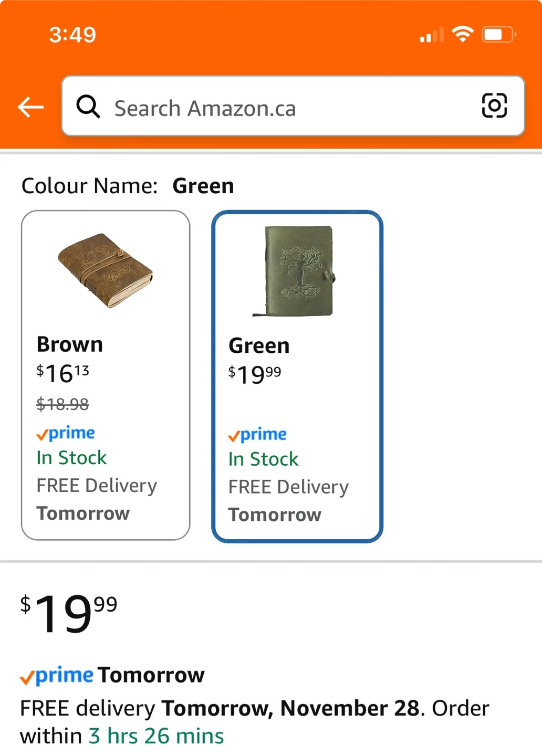Screen dimensions: 542x756
Task: Focus the Search Amazon.ca field
Action: tap(284, 108)
